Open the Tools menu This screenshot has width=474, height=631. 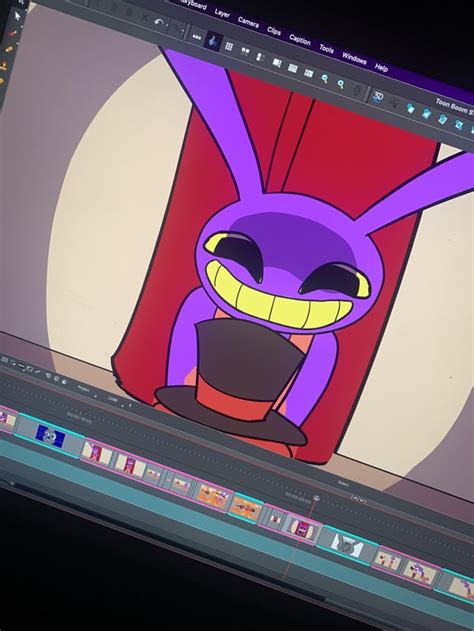pyautogui.click(x=326, y=49)
